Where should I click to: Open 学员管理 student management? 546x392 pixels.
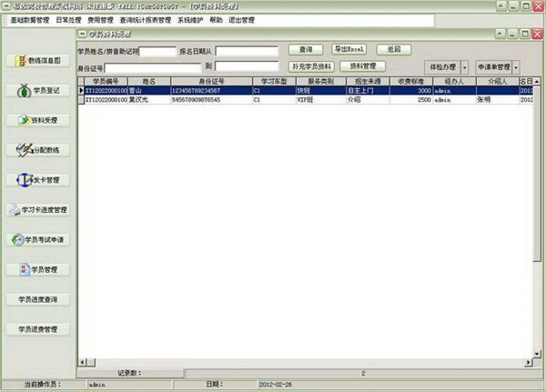point(38,269)
